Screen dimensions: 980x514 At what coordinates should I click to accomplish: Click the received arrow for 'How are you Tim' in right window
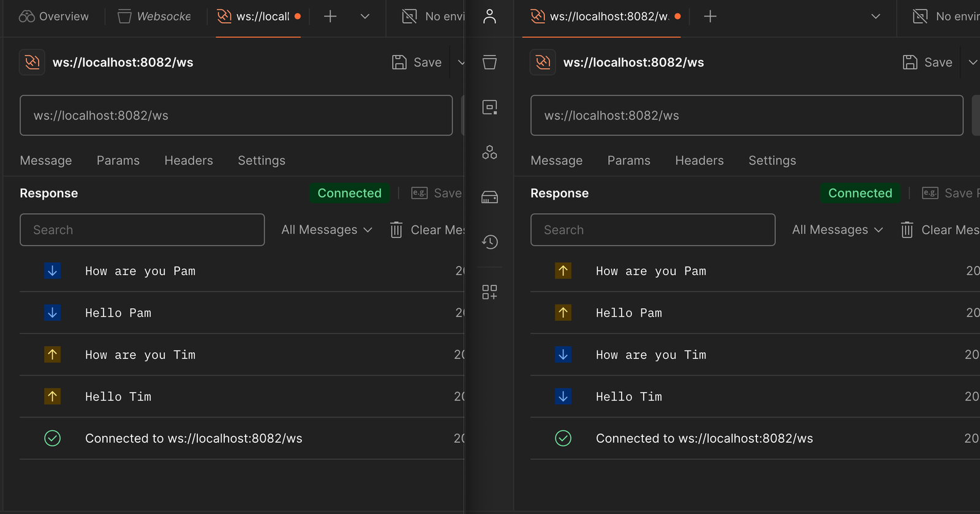click(563, 355)
